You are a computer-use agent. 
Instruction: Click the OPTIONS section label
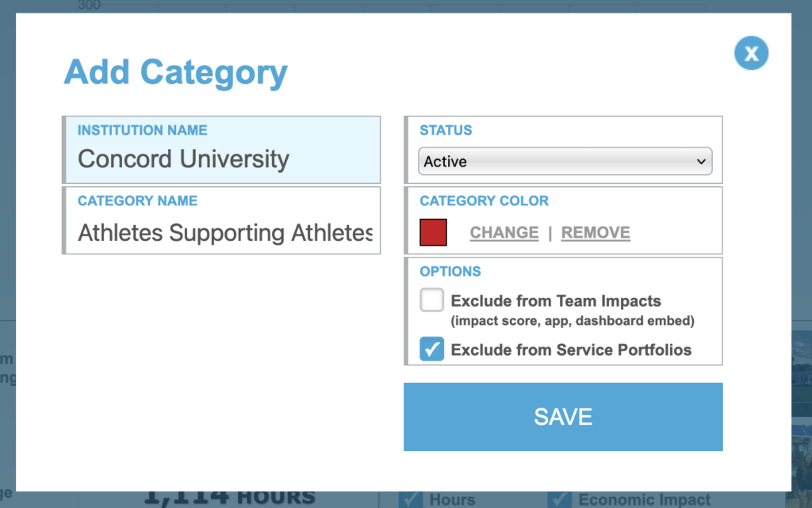(x=450, y=271)
